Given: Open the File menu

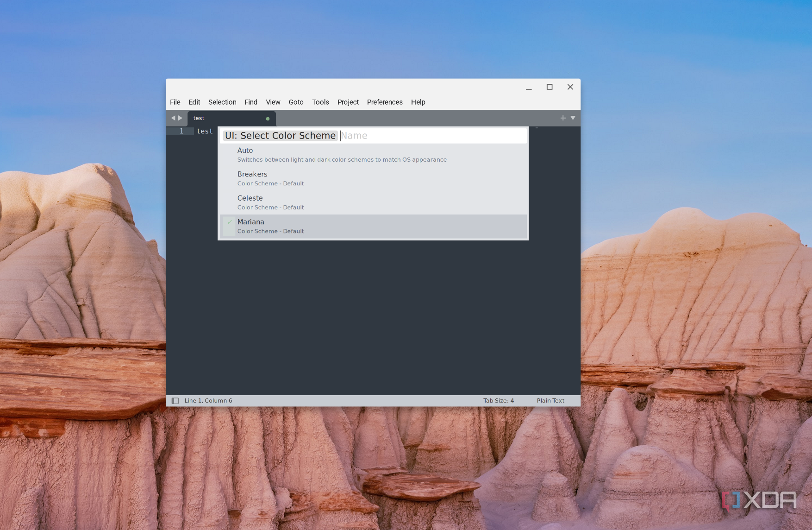Looking at the screenshot, I should [x=175, y=102].
